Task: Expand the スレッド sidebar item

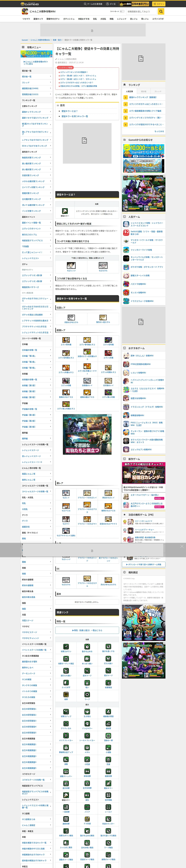Action: pos(37,83)
